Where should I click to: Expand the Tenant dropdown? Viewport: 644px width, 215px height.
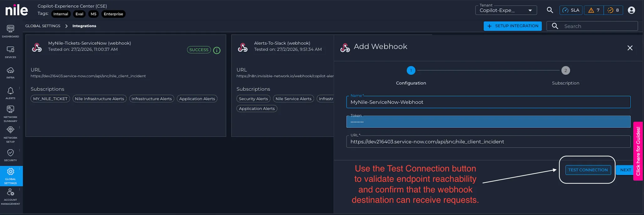coord(506,10)
